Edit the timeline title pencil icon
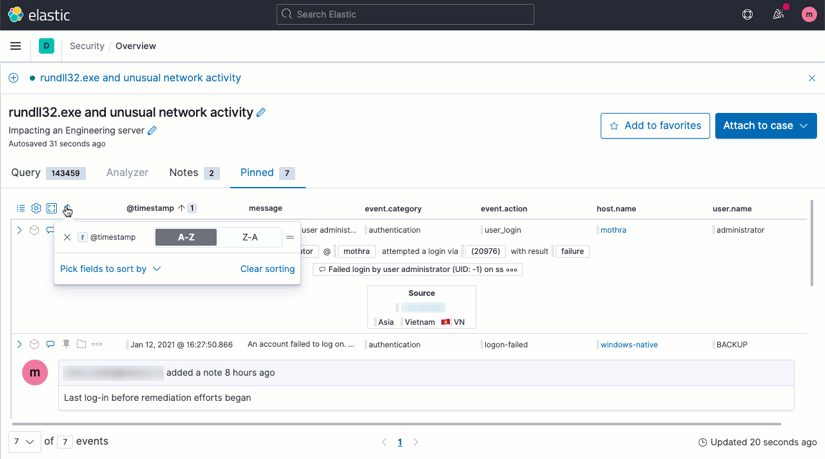The height and width of the screenshot is (459, 825). 261,112
